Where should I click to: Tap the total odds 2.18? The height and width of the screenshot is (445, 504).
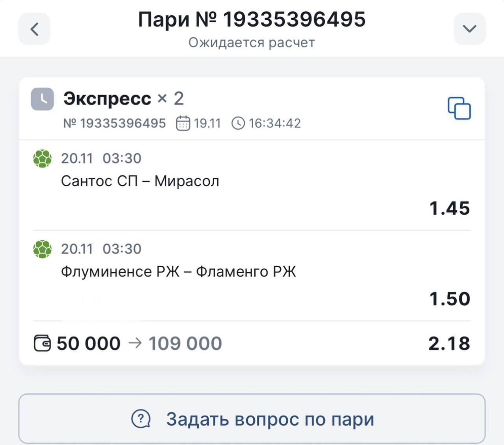449,344
